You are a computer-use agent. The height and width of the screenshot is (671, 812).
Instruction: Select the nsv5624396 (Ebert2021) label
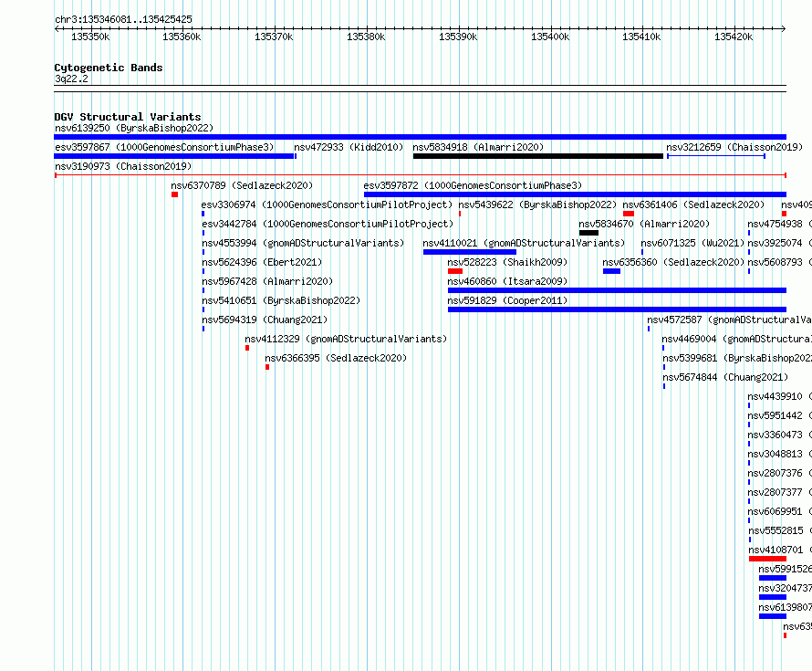click(x=262, y=262)
